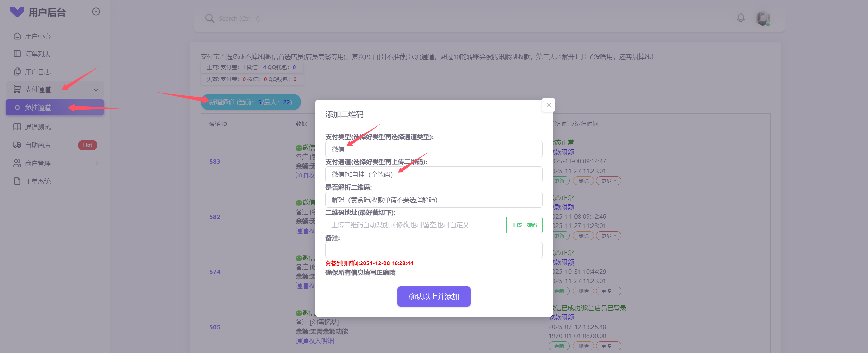Click inside the 备注 remarks input field

434,250
